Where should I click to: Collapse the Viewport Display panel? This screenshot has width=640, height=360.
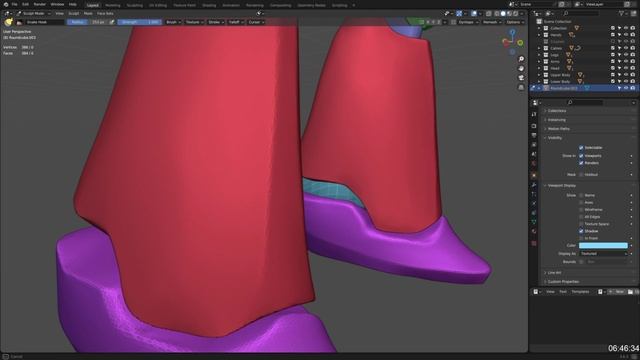point(561,186)
